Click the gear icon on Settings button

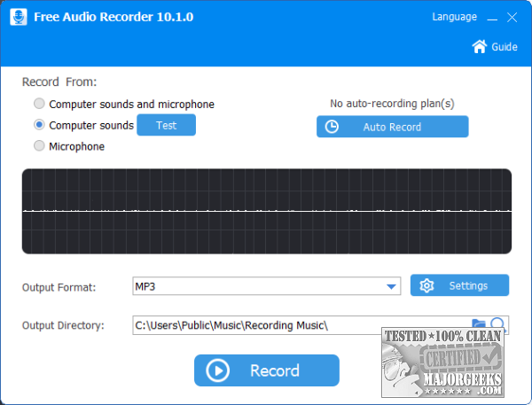[x=426, y=285]
